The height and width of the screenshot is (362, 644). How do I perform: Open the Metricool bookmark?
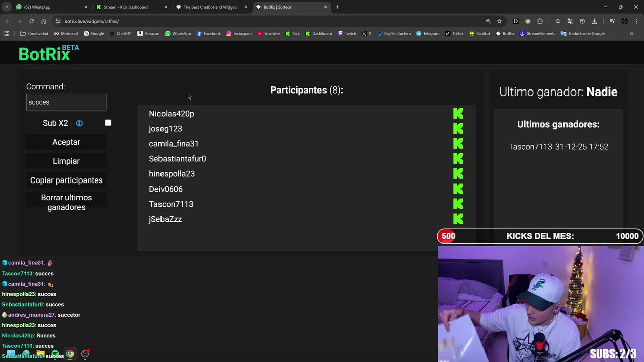coord(66,34)
